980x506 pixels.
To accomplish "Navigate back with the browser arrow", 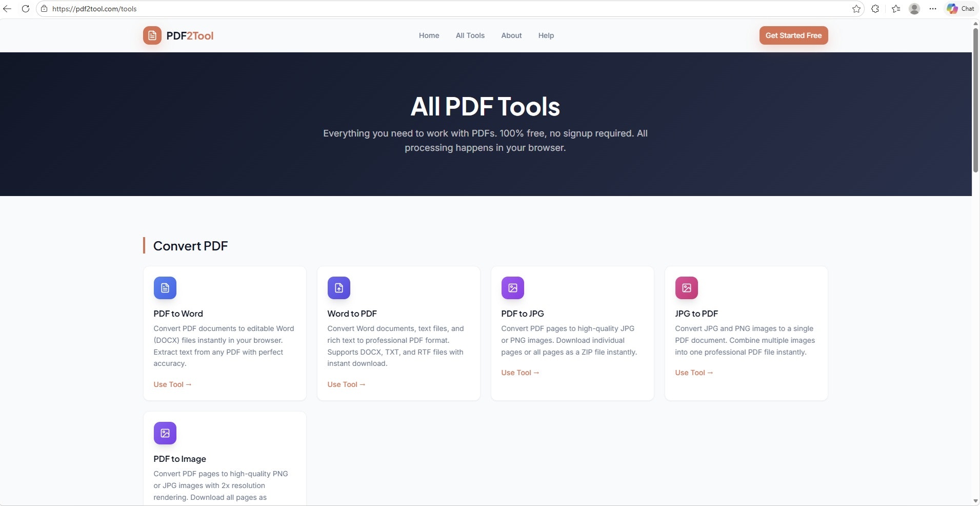I will [x=8, y=8].
